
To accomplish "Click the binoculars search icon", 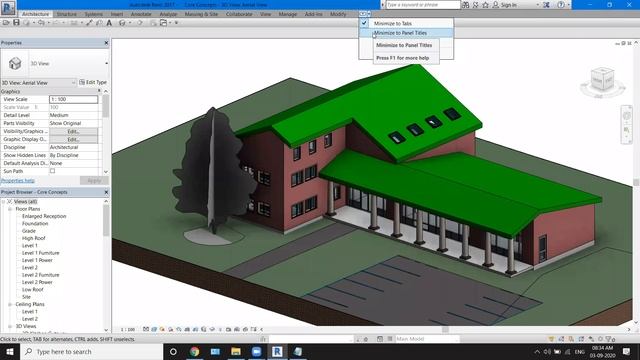I will pos(466,5).
